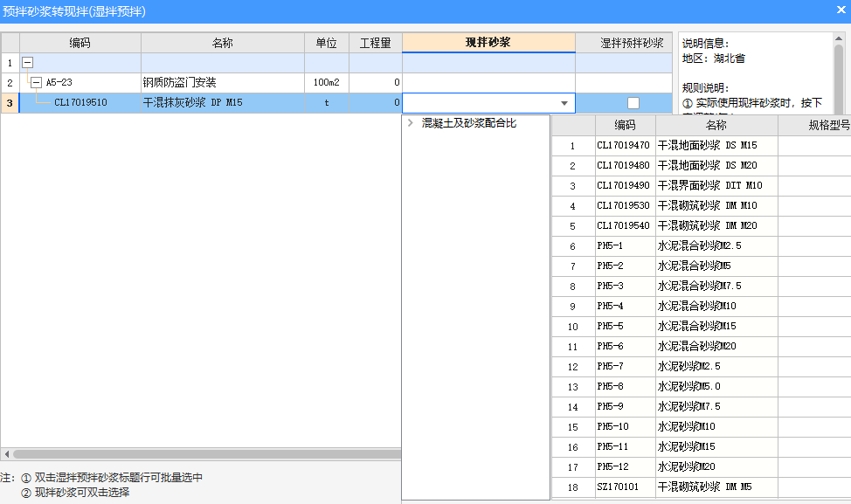Click the 名称 column header in main table
The height and width of the screenshot is (504, 851).
[x=223, y=43]
